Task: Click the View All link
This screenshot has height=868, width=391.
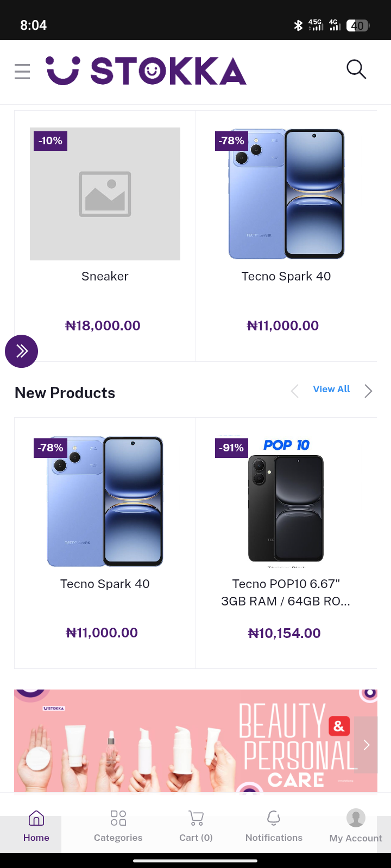Action: click(x=331, y=389)
